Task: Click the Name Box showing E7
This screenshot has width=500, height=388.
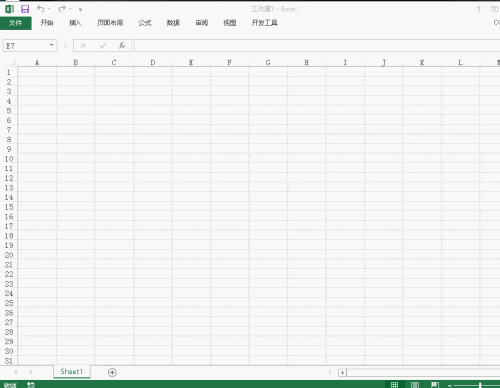Action: point(25,46)
